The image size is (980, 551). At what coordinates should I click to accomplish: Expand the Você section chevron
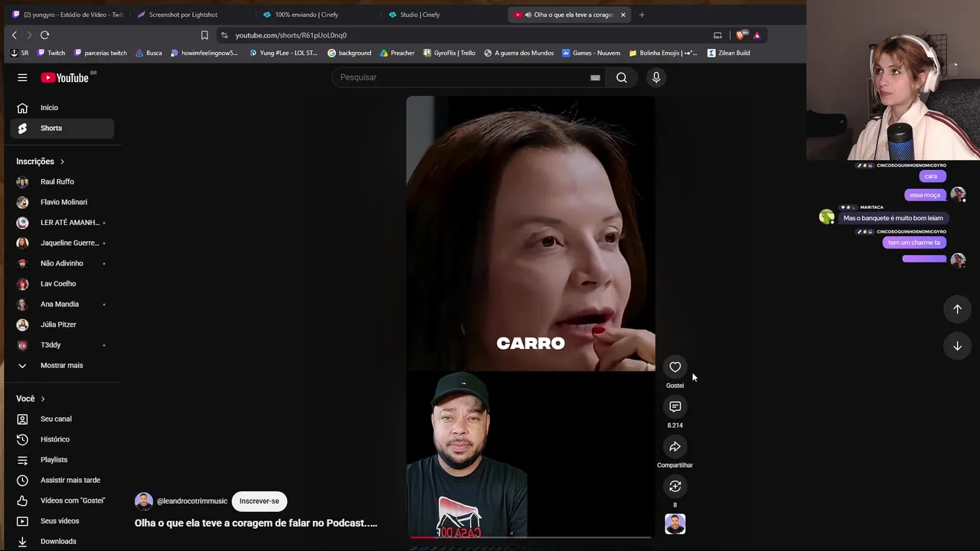coord(43,399)
